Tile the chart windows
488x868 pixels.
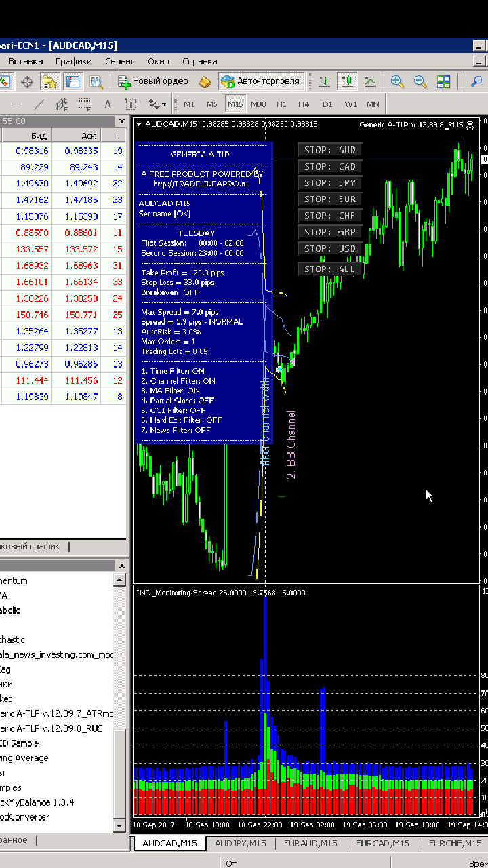pyautogui.click(x=444, y=81)
